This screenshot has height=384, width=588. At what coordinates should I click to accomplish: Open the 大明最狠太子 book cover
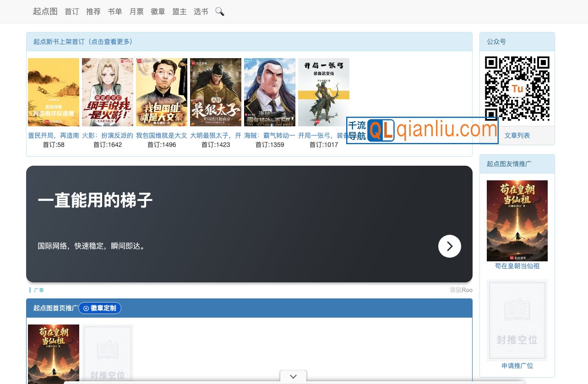tap(216, 92)
